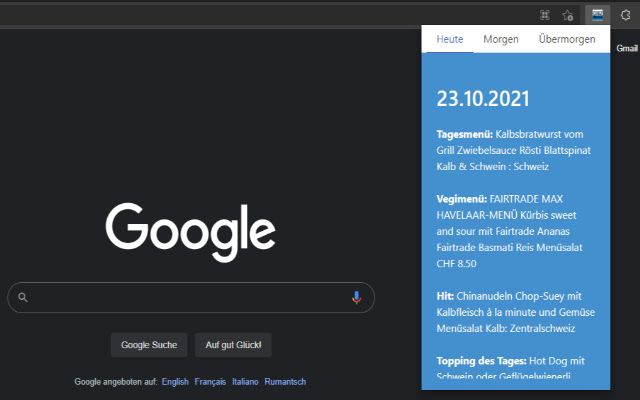Switch to the Morgen tab

(x=501, y=39)
